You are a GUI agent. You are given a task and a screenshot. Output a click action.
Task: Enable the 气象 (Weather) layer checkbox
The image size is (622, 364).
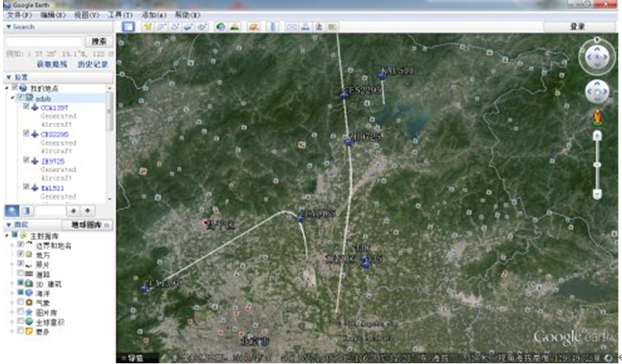[21, 302]
